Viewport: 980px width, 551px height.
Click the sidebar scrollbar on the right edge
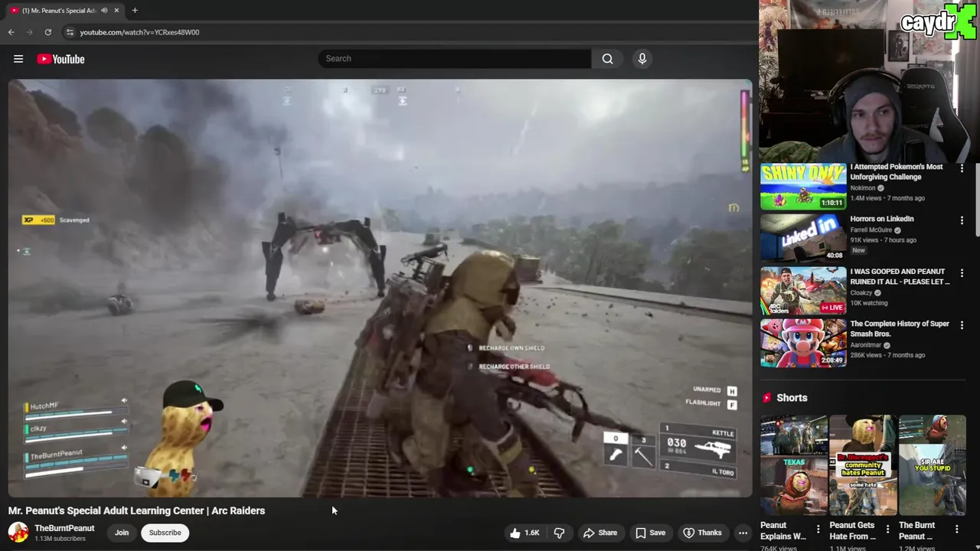point(976,199)
